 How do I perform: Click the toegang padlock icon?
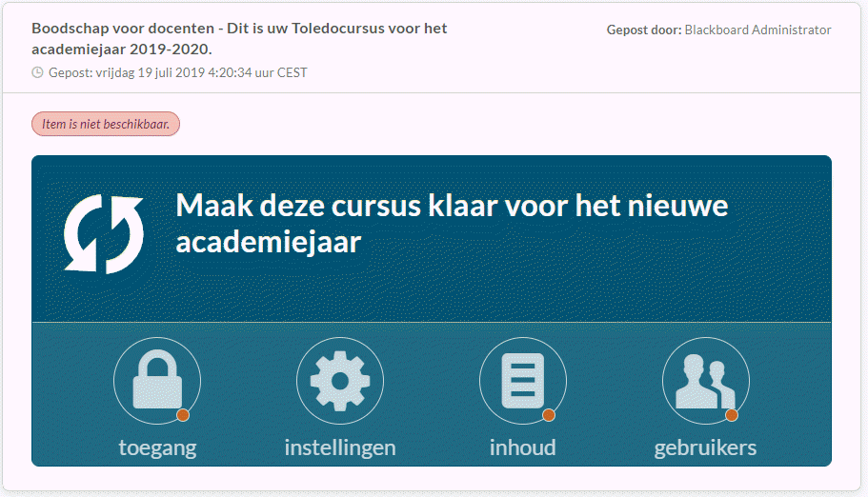tap(157, 381)
